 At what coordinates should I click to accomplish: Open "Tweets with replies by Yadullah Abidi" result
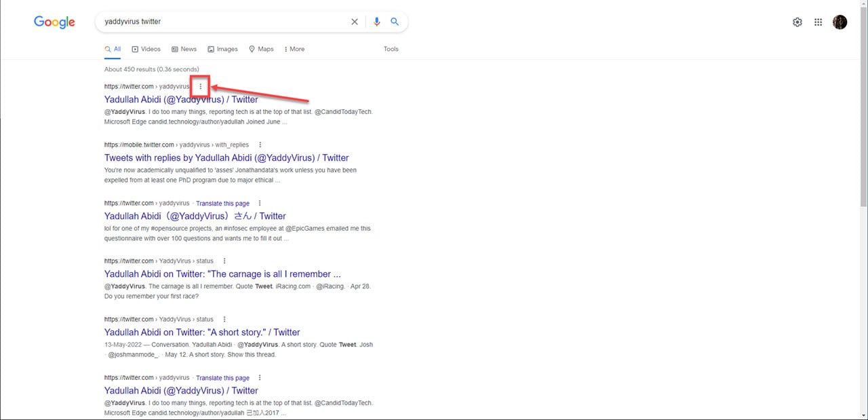coord(226,158)
